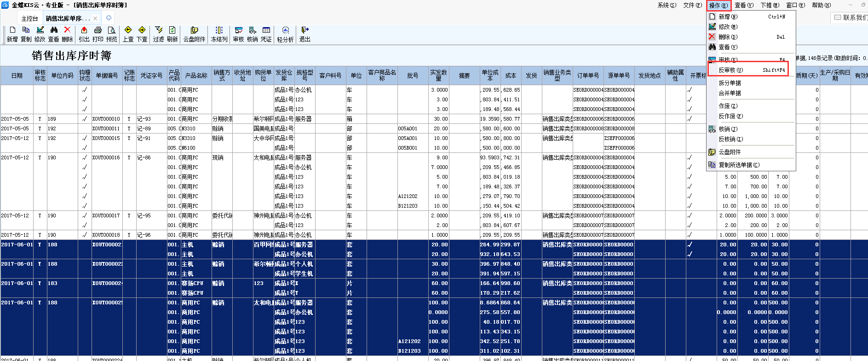The height and width of the screenshot is (361, 868).
Task: Click customer cell 国美电脑
Action: click(x=264, y=128)
